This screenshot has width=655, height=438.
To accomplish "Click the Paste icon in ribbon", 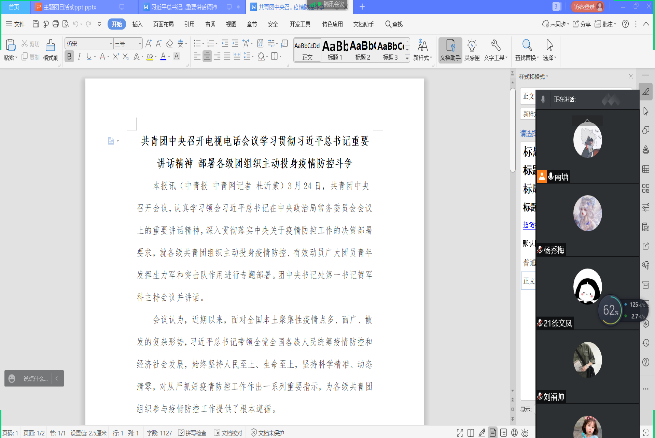I will click(x=10, y=46).
